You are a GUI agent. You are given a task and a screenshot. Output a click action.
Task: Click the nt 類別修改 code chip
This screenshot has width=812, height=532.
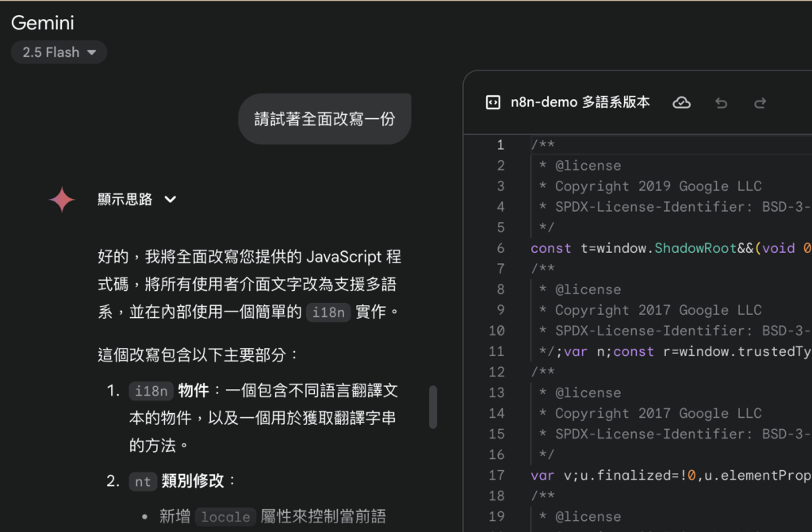tap(143, 482)
